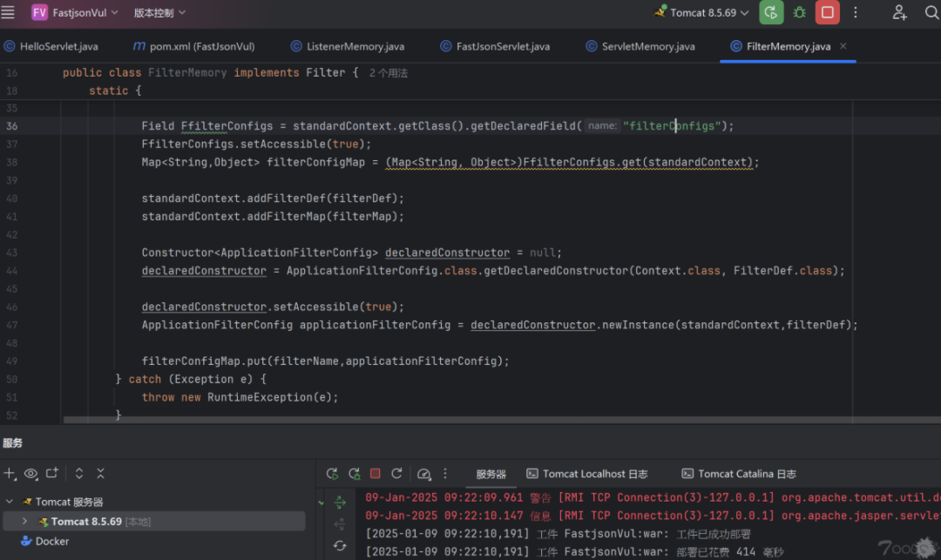Click the redeploy refresh icon in services toolbar
Viewport: 941px width, 560px height.
(x=396, y=474)
